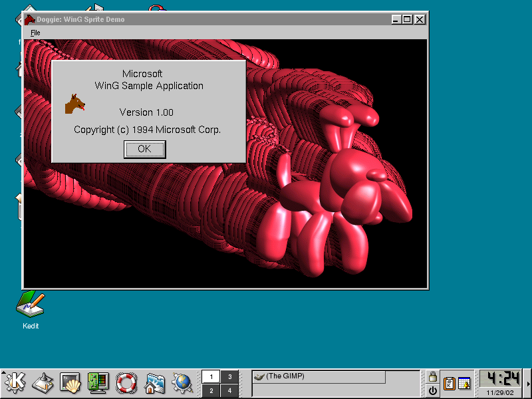Open the Home folder panel icon
Viewport: 532px width, 399px height.
click(154, 382)
